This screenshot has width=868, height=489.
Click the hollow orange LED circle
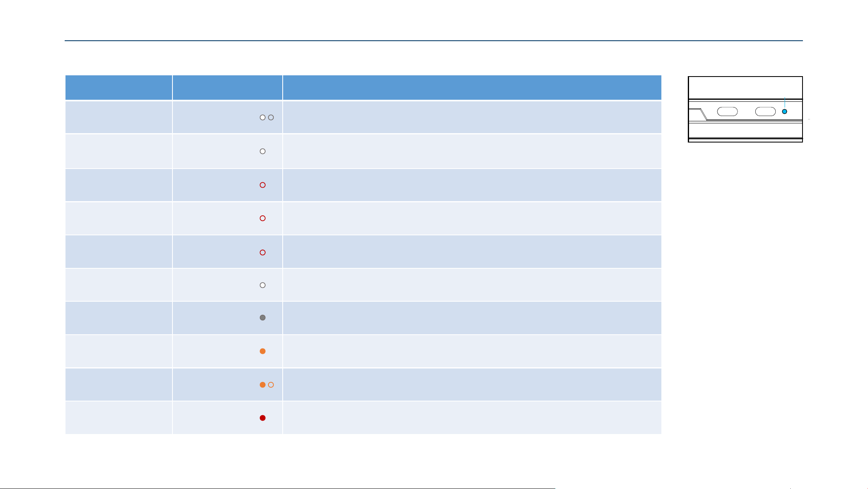[x=271, y=385]
